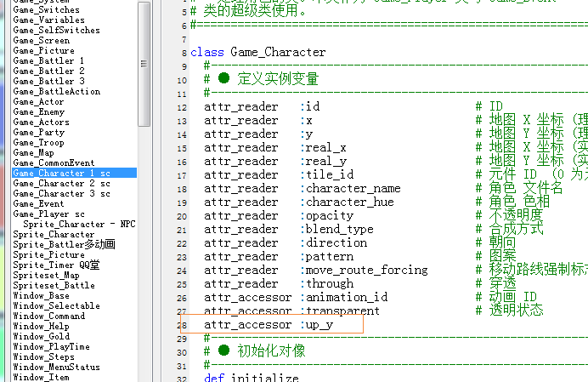The height and width of the screenshot is (382, 588).
Task: Open the Game_Actor script
Action: (38, 101)
